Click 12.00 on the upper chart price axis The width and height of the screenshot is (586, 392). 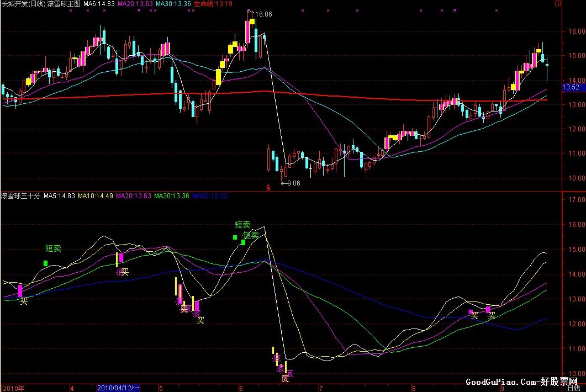click(x=576, y=129)
